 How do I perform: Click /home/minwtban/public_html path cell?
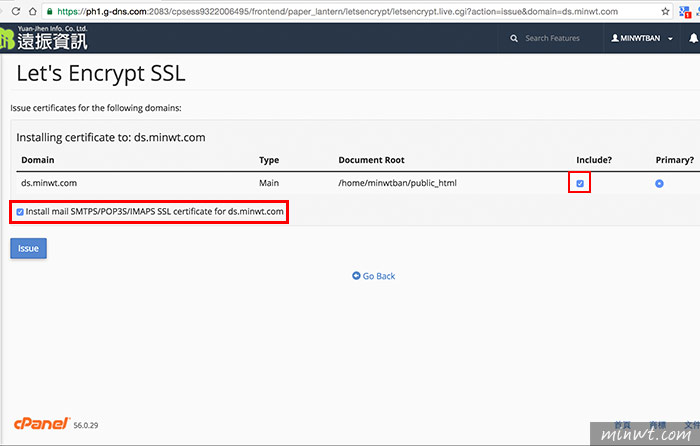click(397, 183)
